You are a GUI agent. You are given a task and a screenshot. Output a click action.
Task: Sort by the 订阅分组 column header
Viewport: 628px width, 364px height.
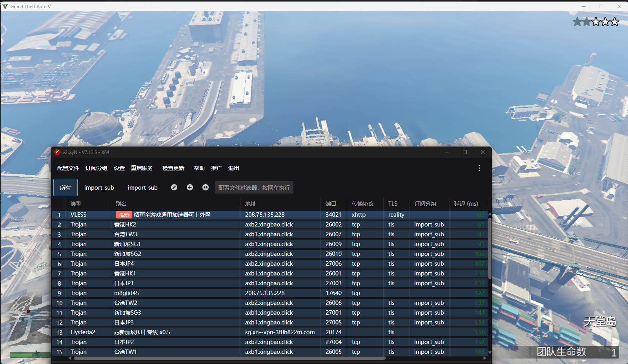tap(429, 204)
